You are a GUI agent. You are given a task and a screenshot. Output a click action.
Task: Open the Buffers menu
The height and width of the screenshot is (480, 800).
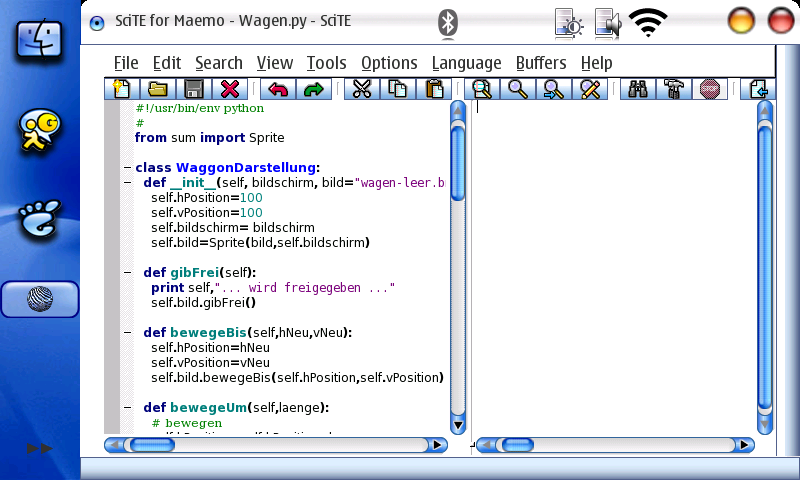pyautogui.click(x=540, y=63)
